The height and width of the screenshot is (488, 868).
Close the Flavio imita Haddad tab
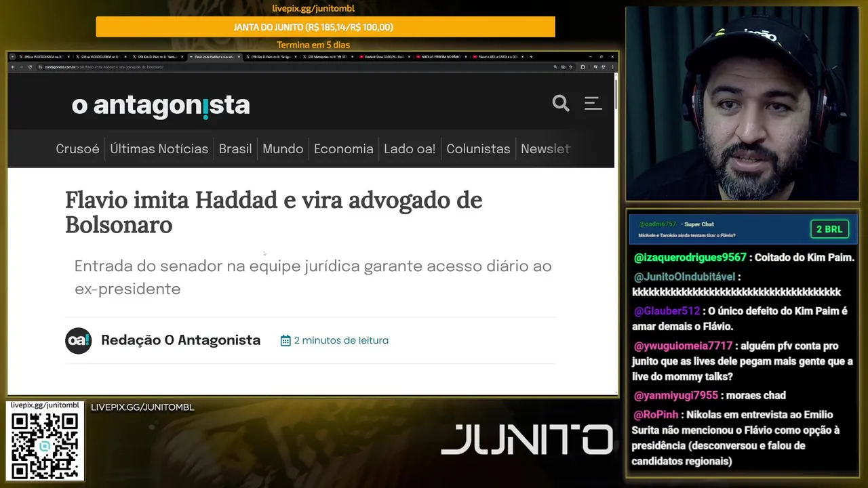[239, 56]
